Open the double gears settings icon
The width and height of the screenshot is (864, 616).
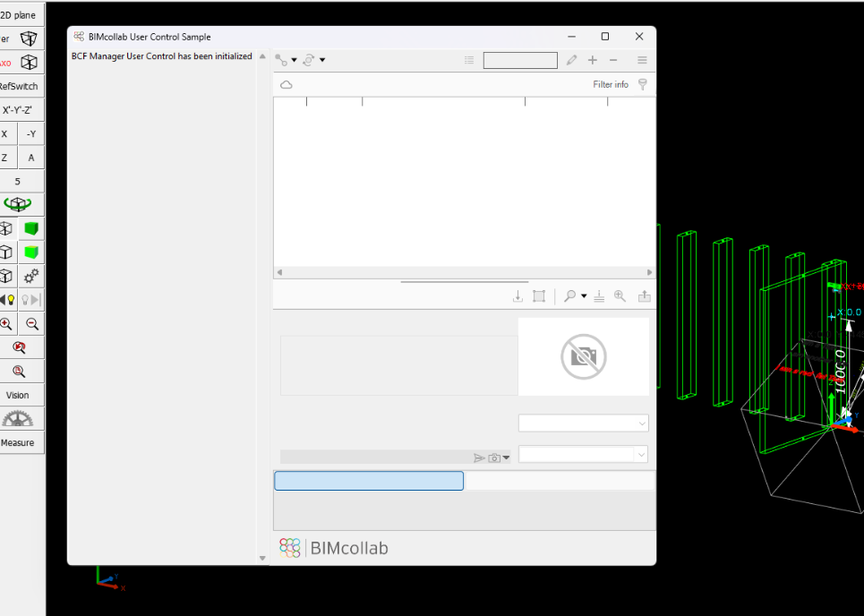coord(31,276)
